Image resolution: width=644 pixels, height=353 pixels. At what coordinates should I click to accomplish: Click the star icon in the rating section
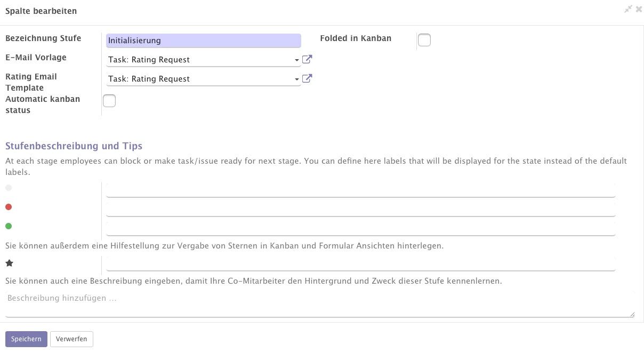pos(9,262)
